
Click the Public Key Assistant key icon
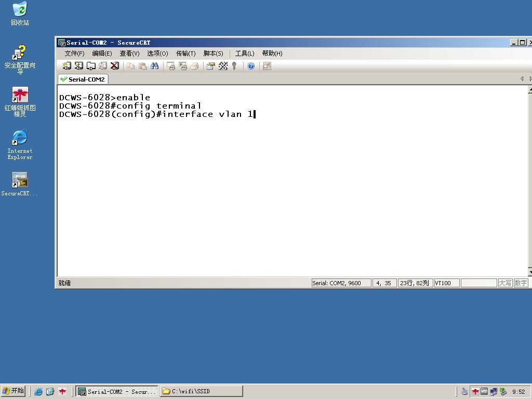tap(234, 66)
